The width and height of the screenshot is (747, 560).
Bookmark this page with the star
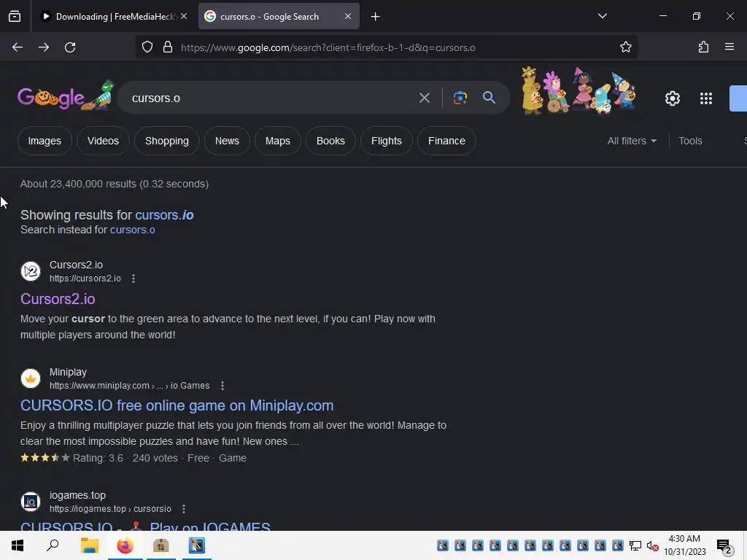[625, 47]
